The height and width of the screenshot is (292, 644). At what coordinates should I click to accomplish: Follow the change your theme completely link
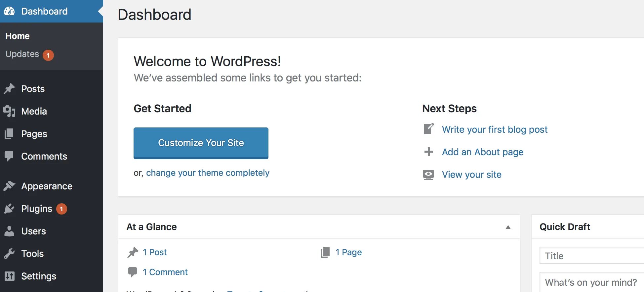point(208,173)
